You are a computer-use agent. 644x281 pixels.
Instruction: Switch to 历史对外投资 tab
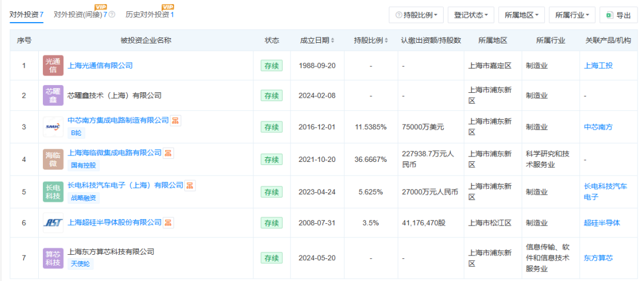(150, 15)
